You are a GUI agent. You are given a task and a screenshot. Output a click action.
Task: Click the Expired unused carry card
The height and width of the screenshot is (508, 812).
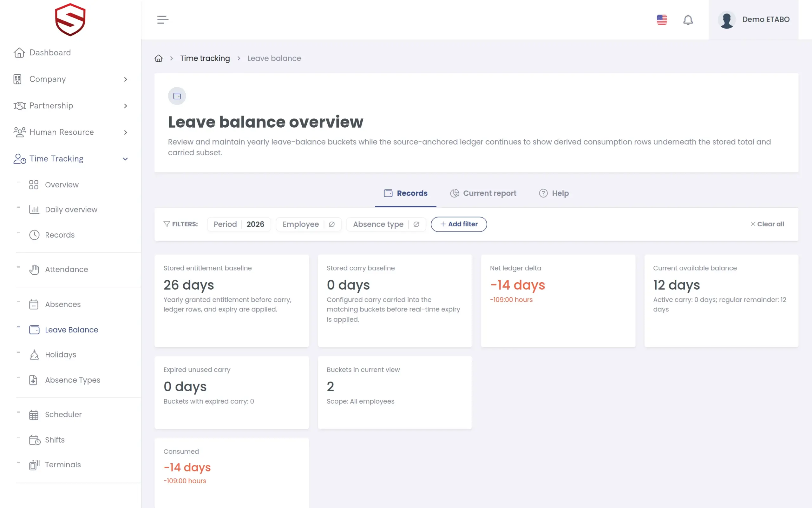click(x=232, y=392)
